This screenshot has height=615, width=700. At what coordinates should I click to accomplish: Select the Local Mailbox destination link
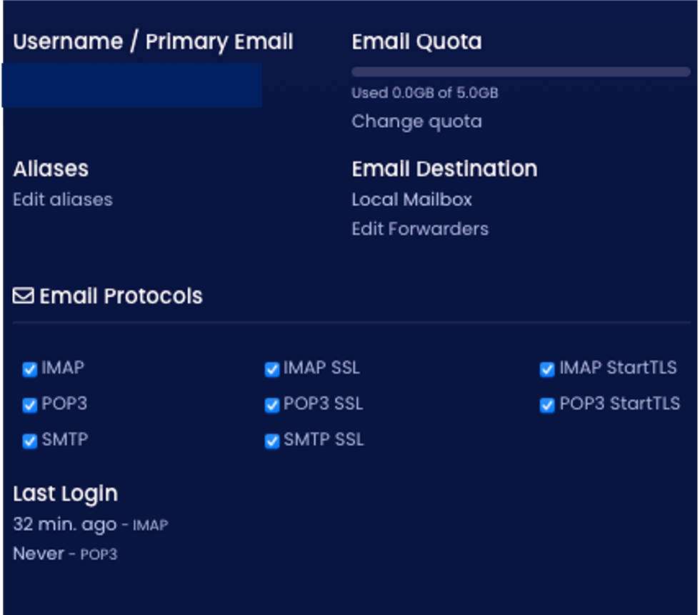pos(411,199)
